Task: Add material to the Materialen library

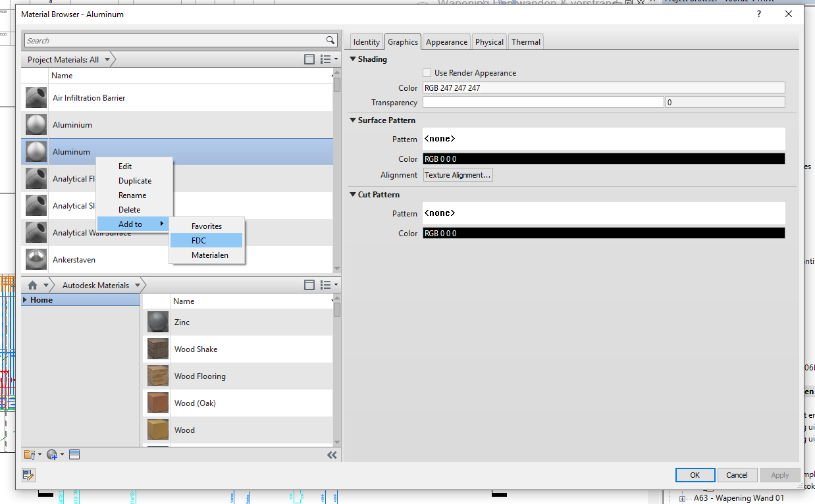Action: [207, 255]
